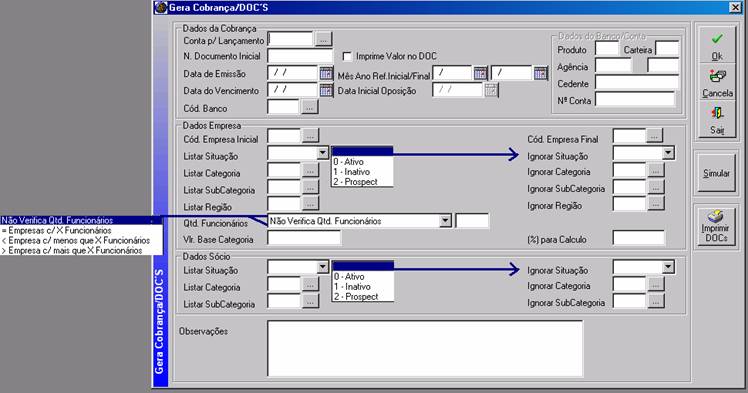Click the Data de Emissão date field

point(293,73)
